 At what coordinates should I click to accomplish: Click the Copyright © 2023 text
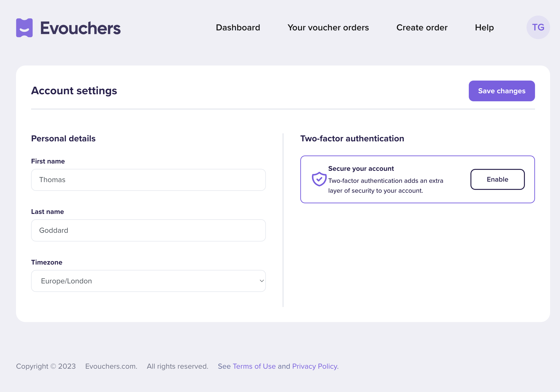click(x=46, y=366)
